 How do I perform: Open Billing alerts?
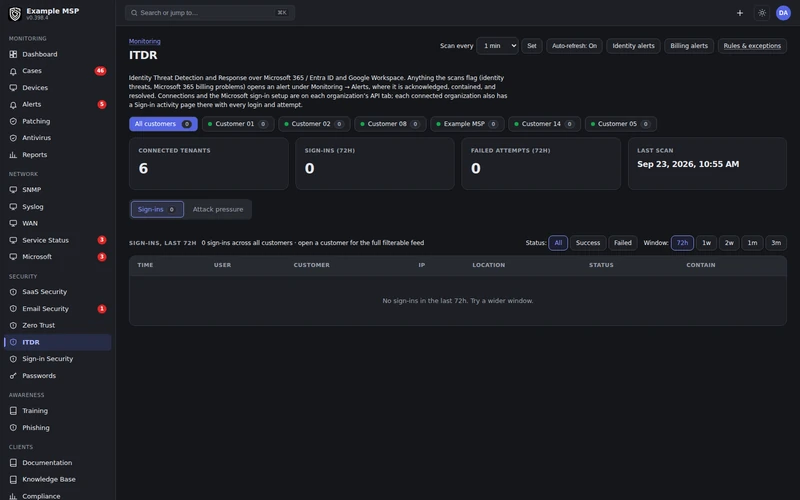(x=689, y=46)
